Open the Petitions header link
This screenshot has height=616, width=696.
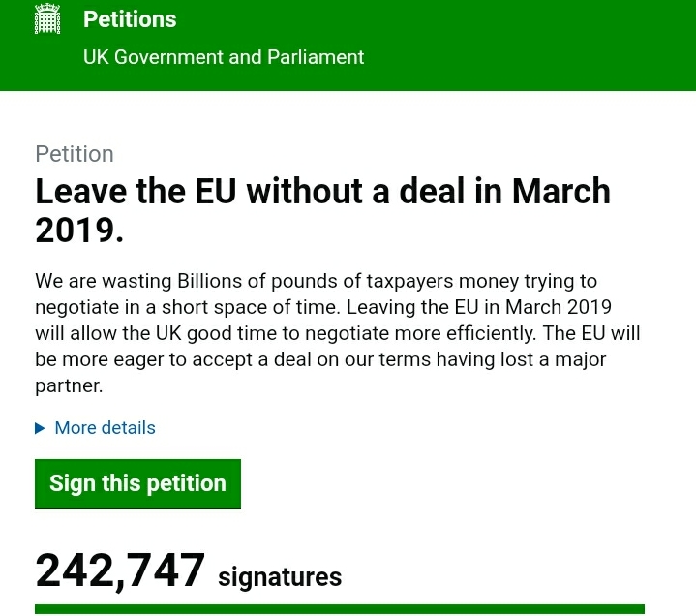tap(130, 19)
